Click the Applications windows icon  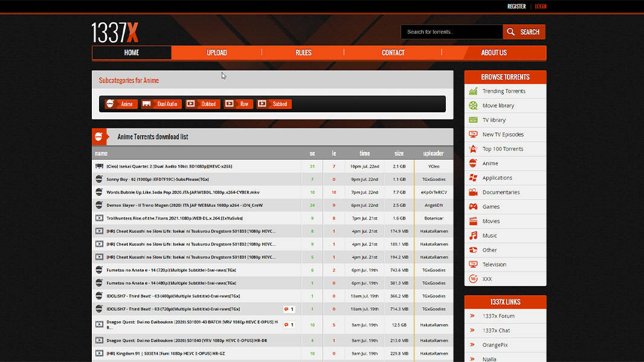473,177
